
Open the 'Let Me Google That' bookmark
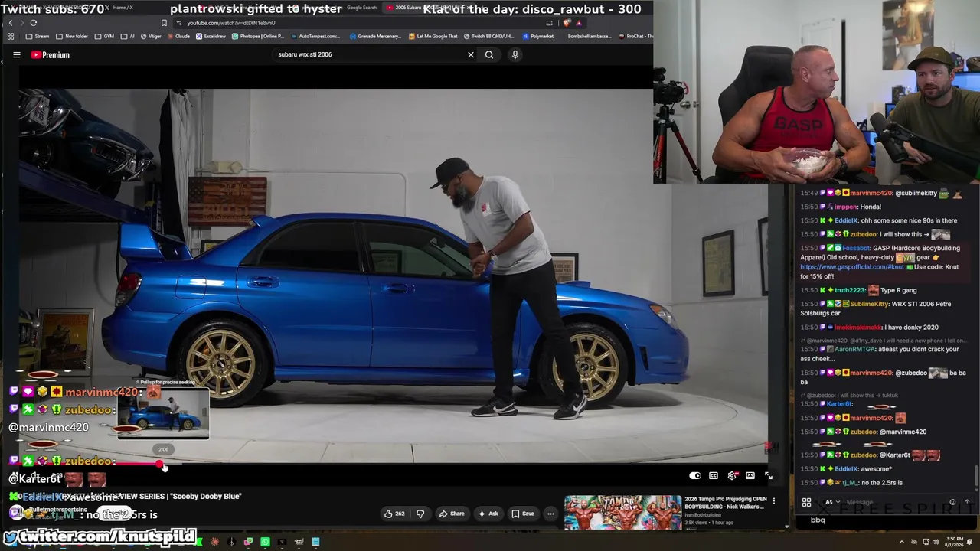[433, 36]
